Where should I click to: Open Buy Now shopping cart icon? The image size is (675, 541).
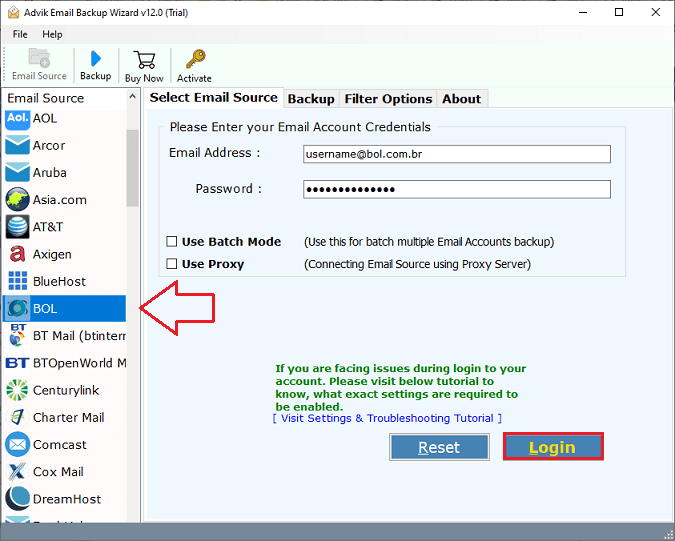144,60
